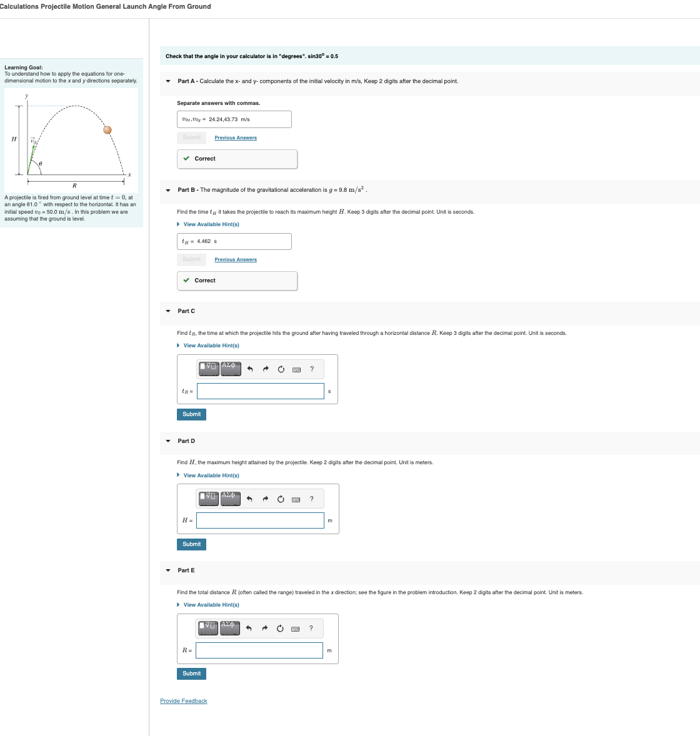The height and width of the screenshot is (736, 700).
Task: Open keyboard shortcuts icon in Part D
Action: [296, 499]
